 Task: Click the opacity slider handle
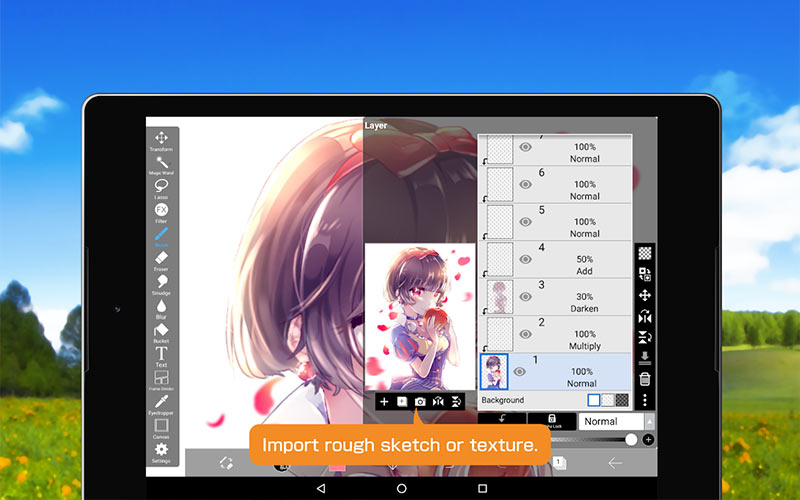pyautogui.click(x=631, y=440)
